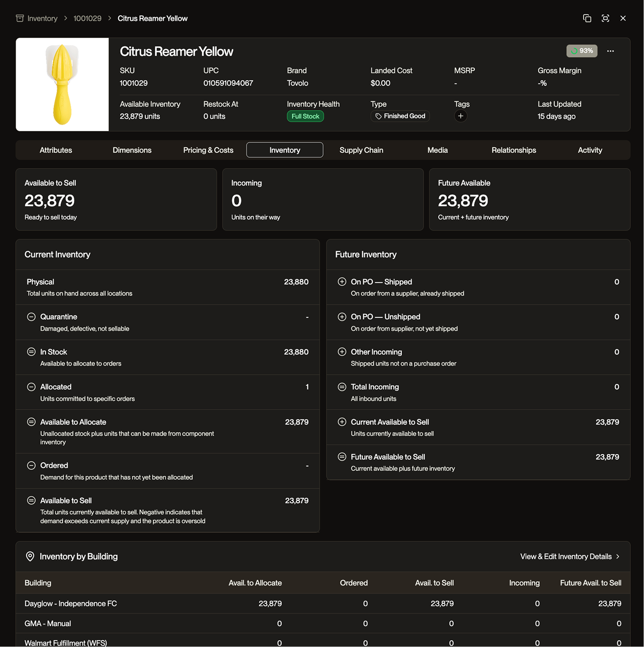Click the Incoming column header in table
This screenshot has height=647, width=644.
[x=524, y=583]
